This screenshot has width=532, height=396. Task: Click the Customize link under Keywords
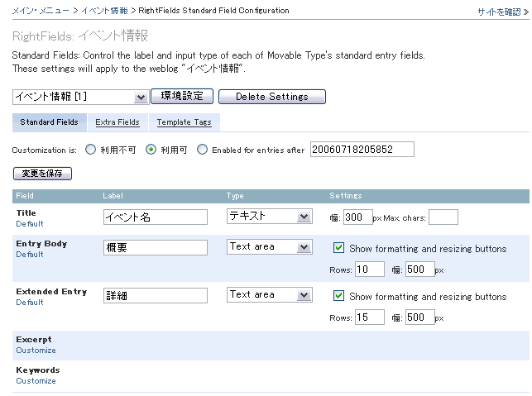click(36, 381)
